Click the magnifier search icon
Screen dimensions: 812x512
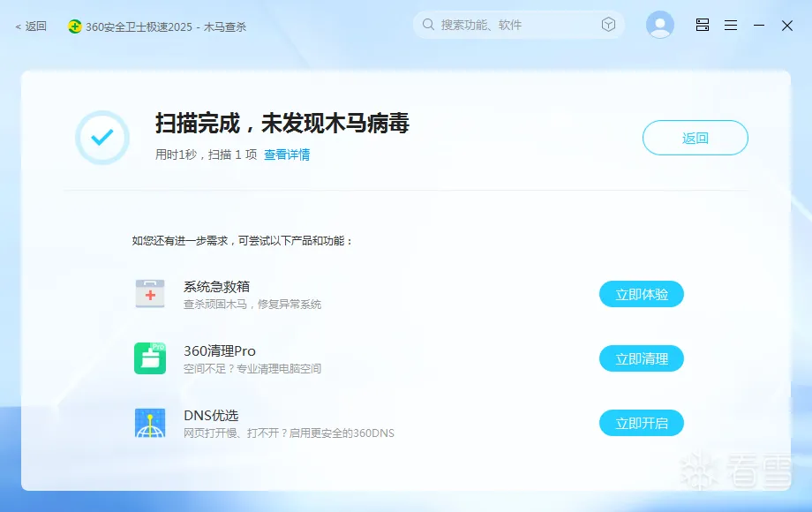pyautogui.click(x=428, y=25)
